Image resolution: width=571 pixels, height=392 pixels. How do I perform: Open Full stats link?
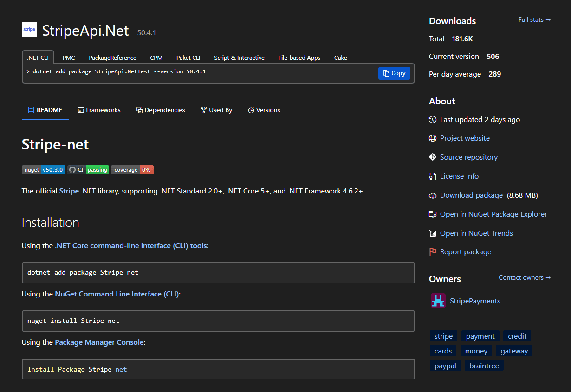point(534,19)
